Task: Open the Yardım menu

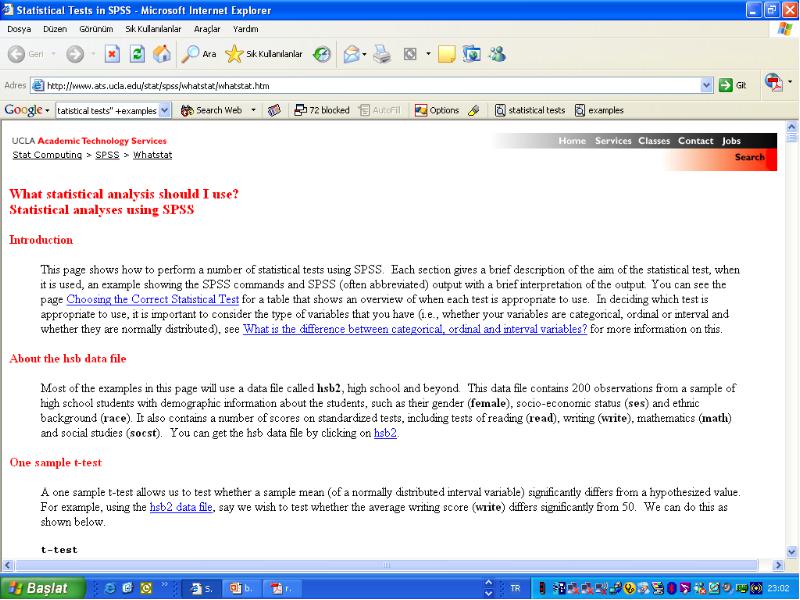Action: point(245,29)
